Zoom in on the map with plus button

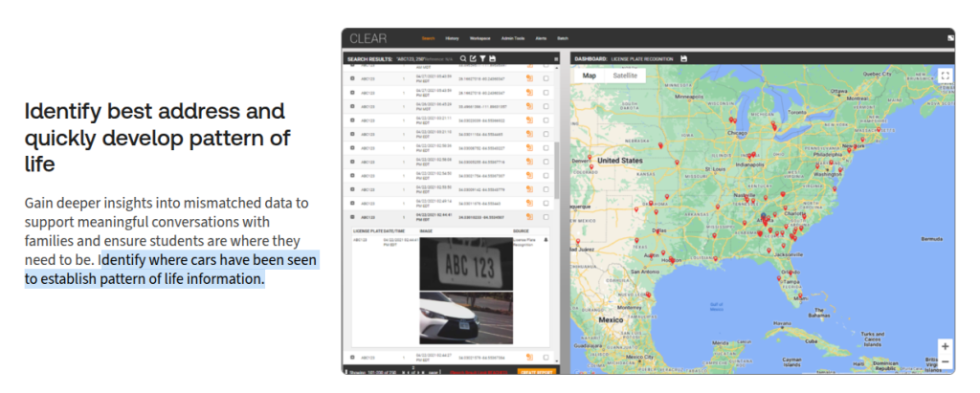945,346
